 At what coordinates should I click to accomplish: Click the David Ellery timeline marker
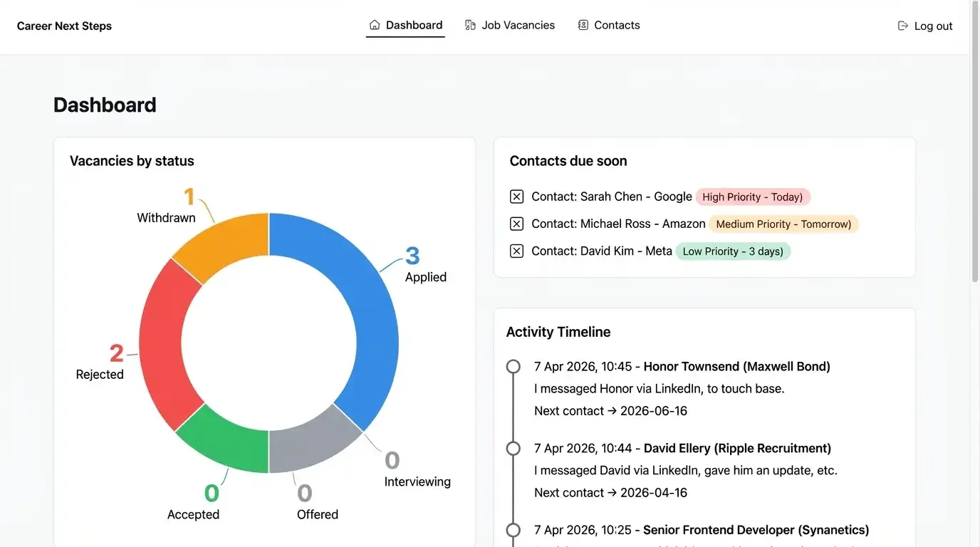click(x=513, y=449)
